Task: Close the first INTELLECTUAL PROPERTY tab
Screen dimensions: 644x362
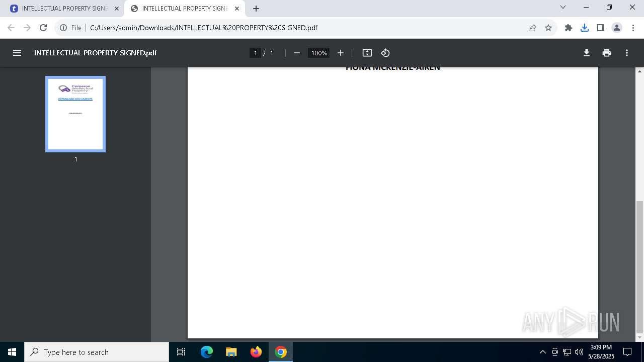Action: pyautogui.click(x=117, y=9)
